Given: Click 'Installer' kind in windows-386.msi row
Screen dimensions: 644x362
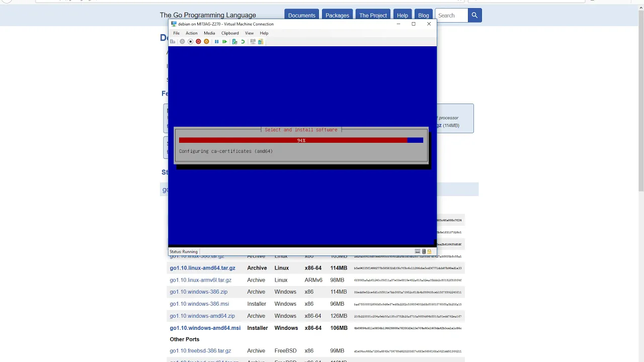Looking at the screenshot, I should pos(257,304).
